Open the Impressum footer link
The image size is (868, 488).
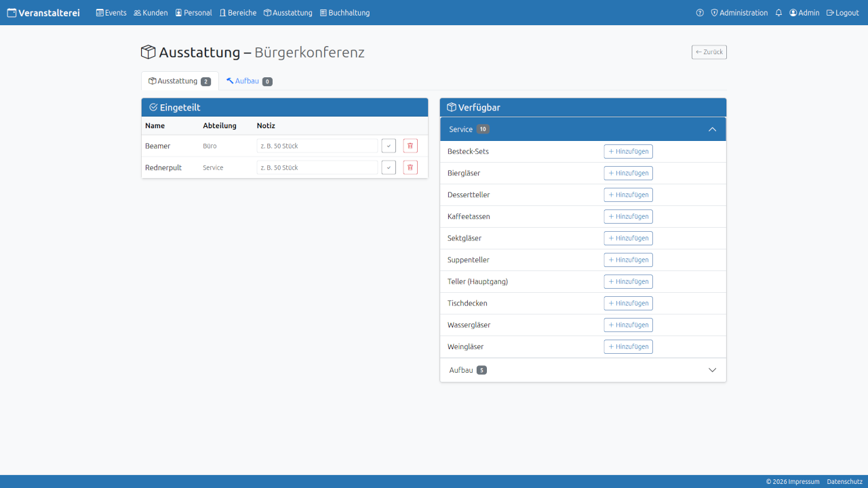pyautogui.click(x=804, y=482)
